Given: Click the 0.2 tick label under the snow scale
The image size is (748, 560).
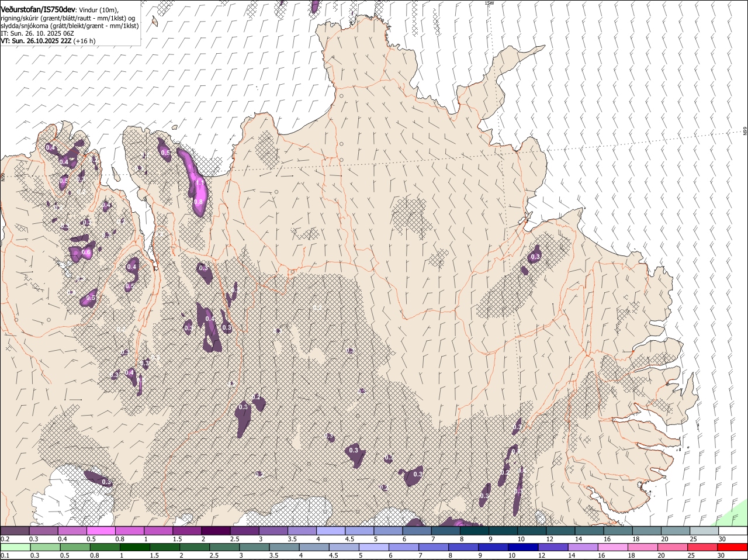Looking at the screenshot, I should 5,539.
